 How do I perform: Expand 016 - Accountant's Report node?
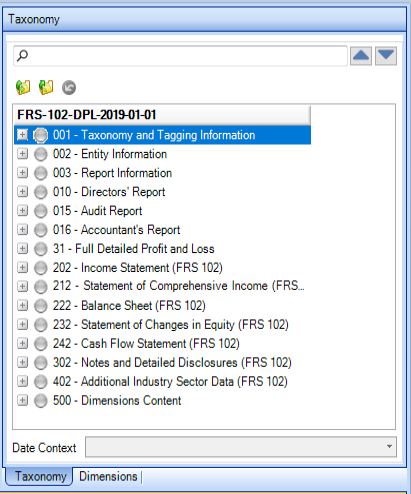pyautogui.click(x=22, y=230)
